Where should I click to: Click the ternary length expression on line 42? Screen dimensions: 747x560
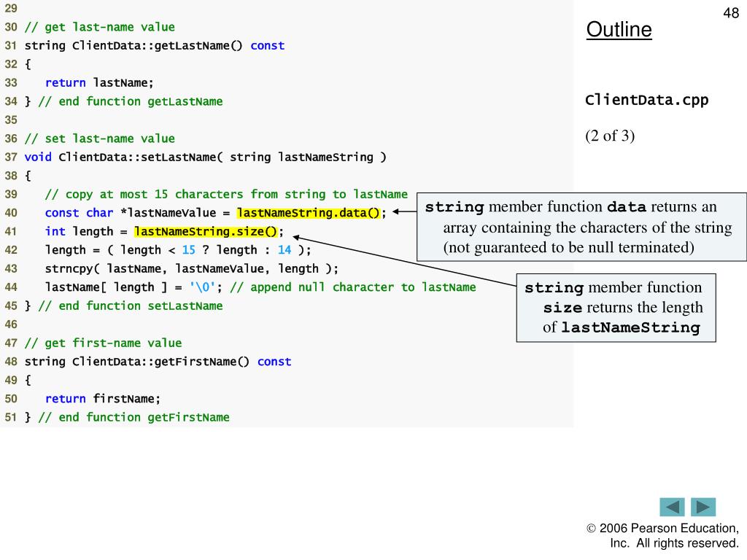[x=178, y=250]
